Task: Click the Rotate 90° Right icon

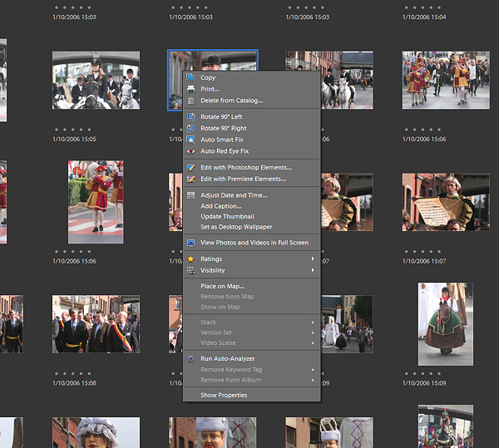Action: click(190, 128)
